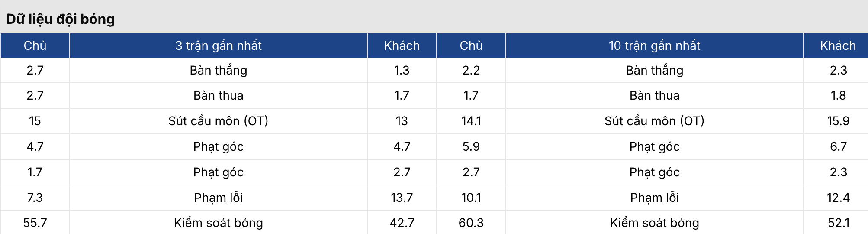Click "Bàn thắng" in the 3 trận gần nhất column

click(219, 70)
